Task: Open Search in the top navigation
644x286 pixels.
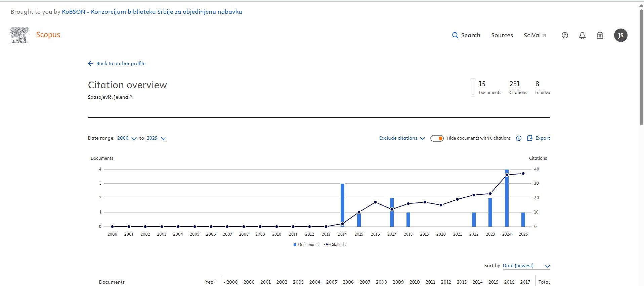Action: (466, 35)
